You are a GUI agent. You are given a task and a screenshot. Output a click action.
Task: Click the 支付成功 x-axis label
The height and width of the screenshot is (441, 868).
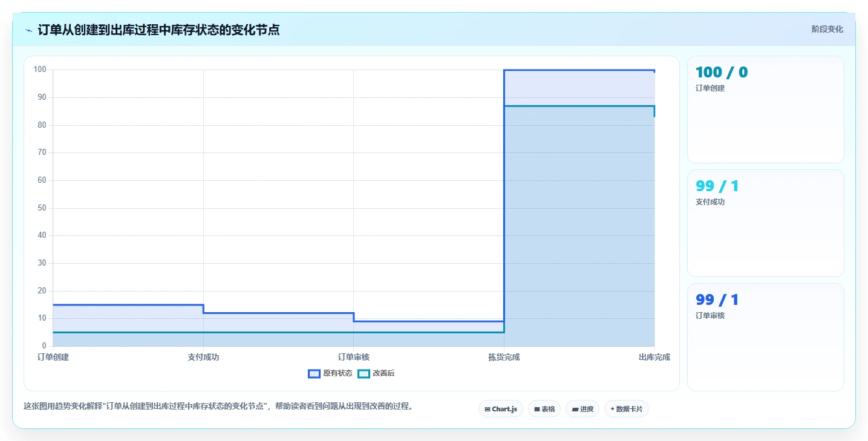coord(203,358)
